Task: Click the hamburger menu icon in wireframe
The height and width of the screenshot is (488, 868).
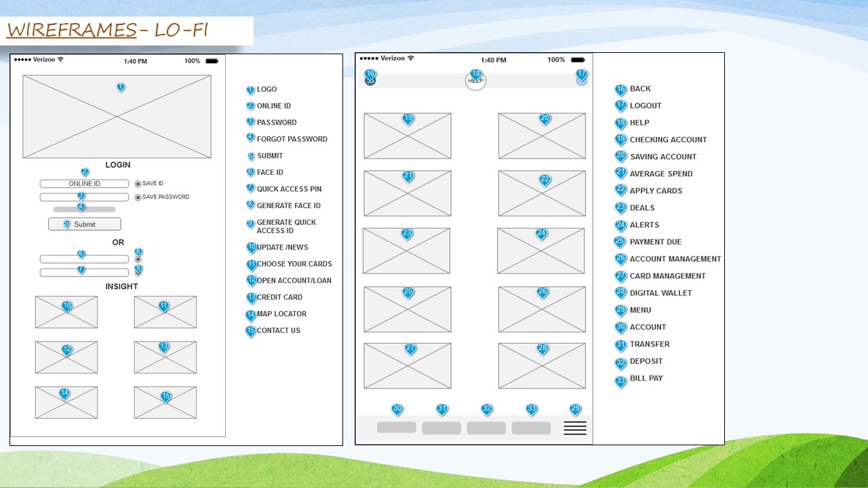Action: (574, 428)
